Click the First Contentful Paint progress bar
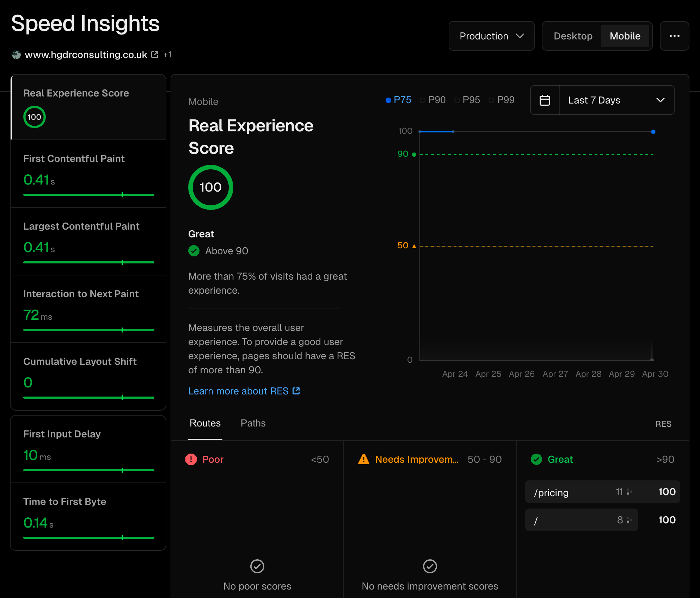The height and width of the screenshot is (598, 700). 88,195
